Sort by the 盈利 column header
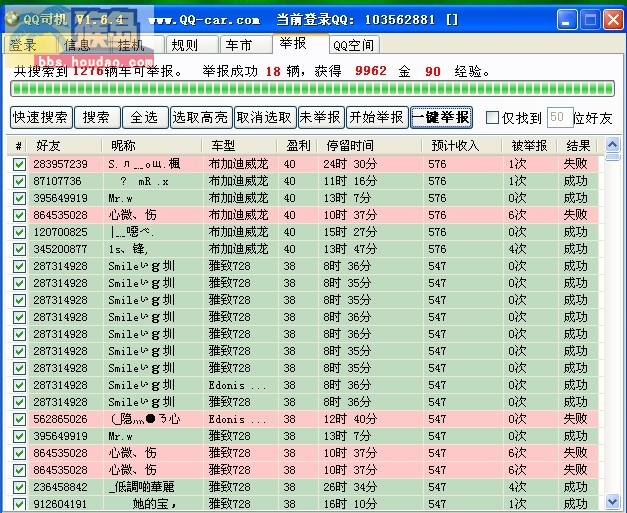Viewport: 627px width, 513px height. point(297,146)
